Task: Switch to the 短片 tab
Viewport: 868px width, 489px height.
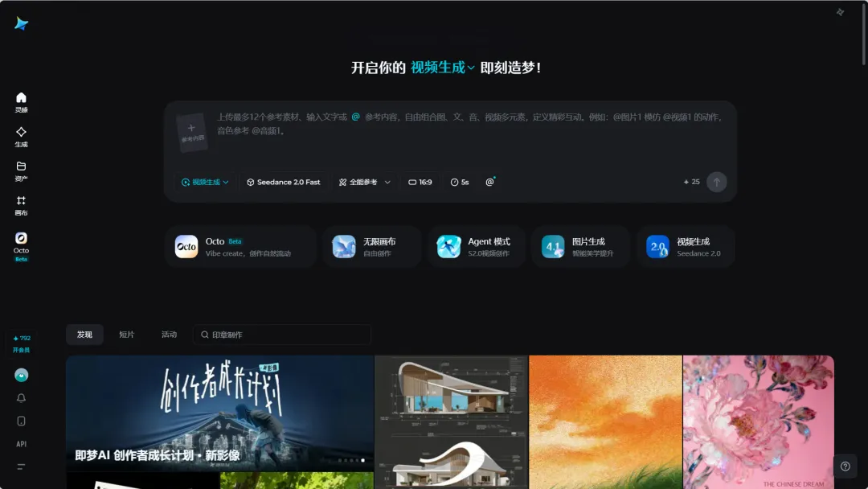Action: tap(127, 335)
